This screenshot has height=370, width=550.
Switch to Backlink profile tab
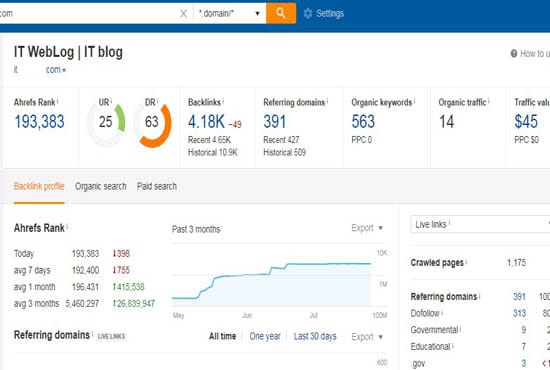(x=39, y=186)
